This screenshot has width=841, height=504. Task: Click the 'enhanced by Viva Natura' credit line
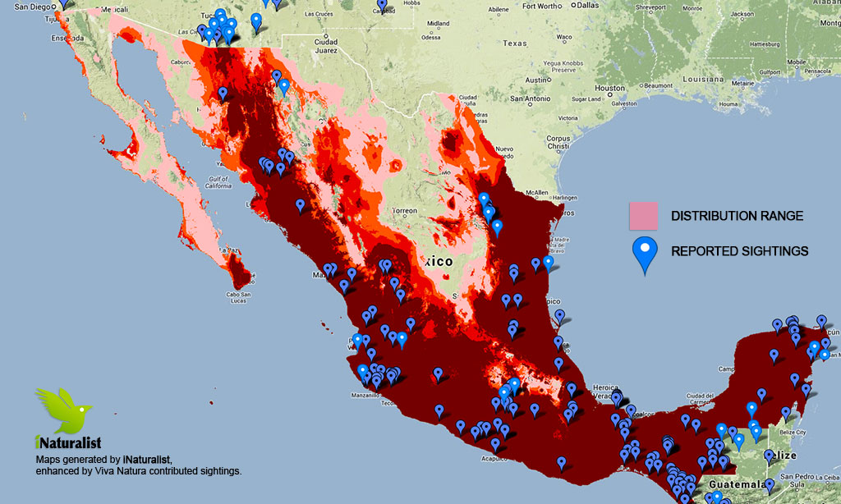(138, 471)
